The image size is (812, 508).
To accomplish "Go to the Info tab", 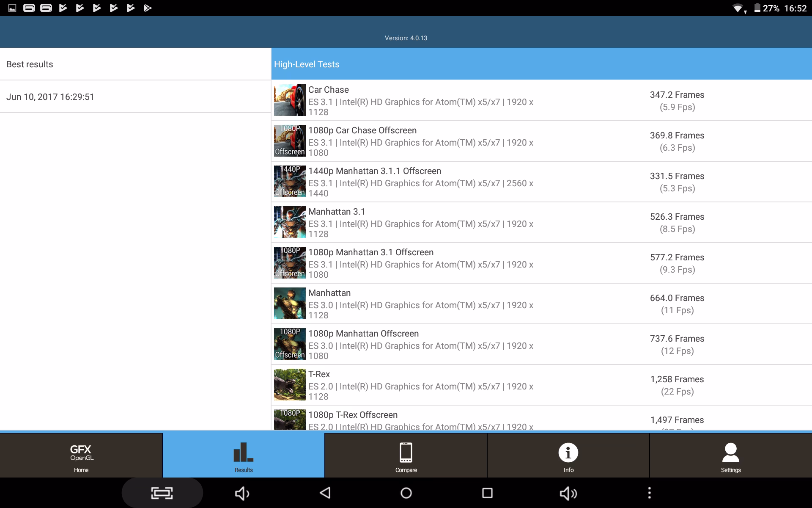I will [568, 456].
